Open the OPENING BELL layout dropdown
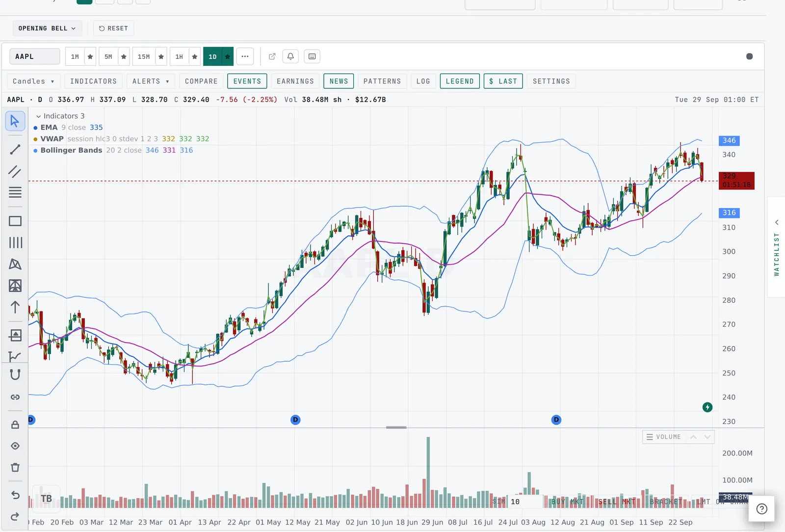The image size is (785, 532). 47,28
